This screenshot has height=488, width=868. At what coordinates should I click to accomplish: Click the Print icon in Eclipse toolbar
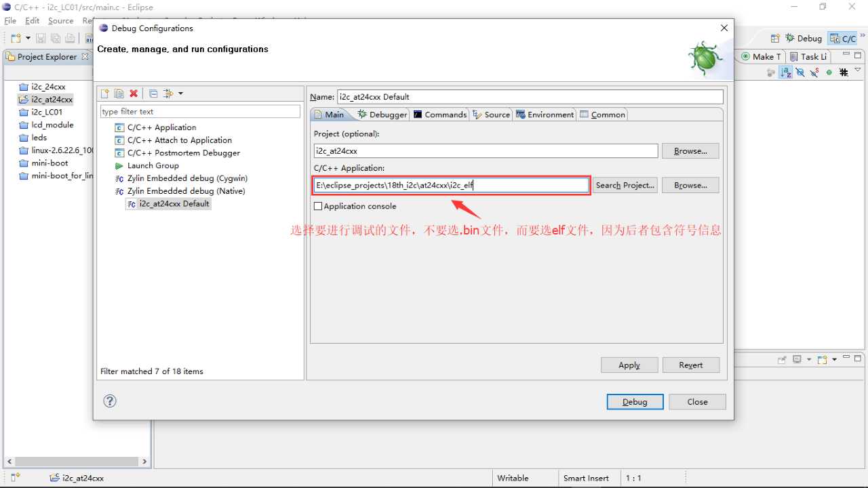[71, 39]
